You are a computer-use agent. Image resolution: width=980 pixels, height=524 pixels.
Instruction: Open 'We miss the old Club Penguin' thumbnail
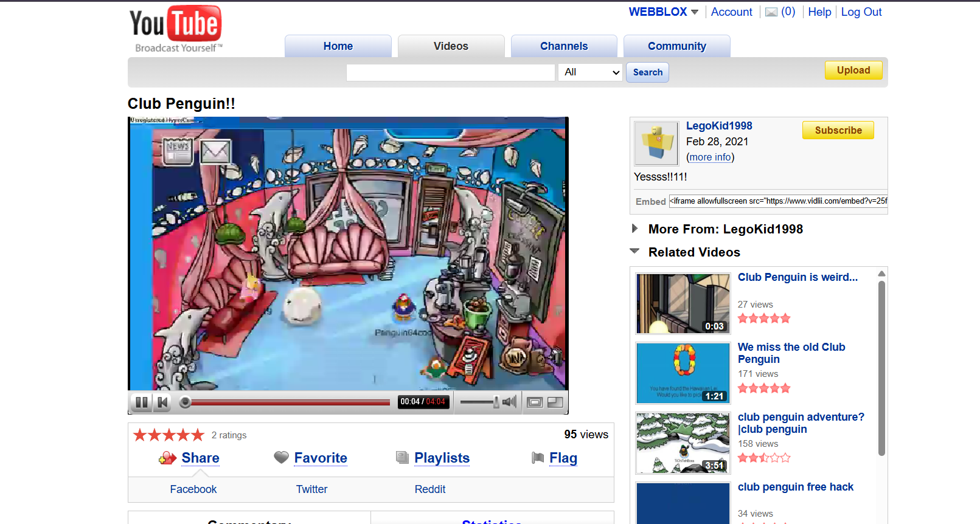pos(683,373)
